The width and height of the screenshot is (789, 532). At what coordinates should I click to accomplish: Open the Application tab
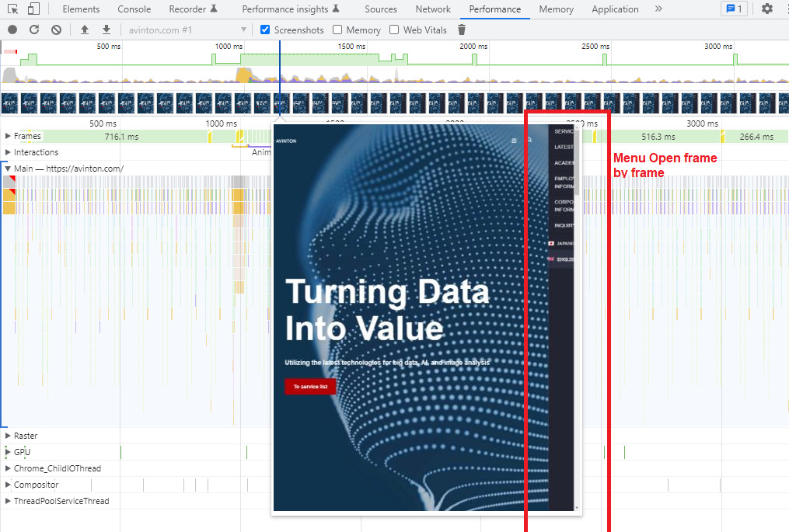click(615, 9)
